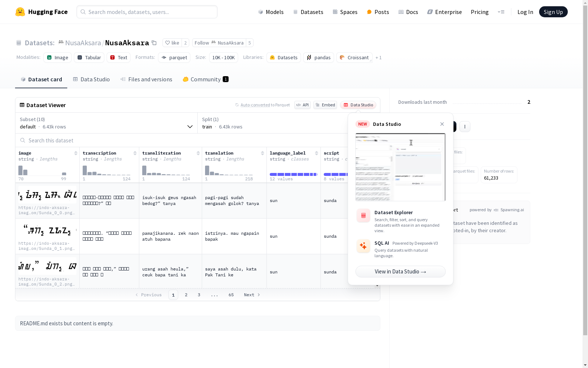Viewport: 588px width, 368px height.
Task: Sort by the language_label column arrows
Action: click(316, 153)
